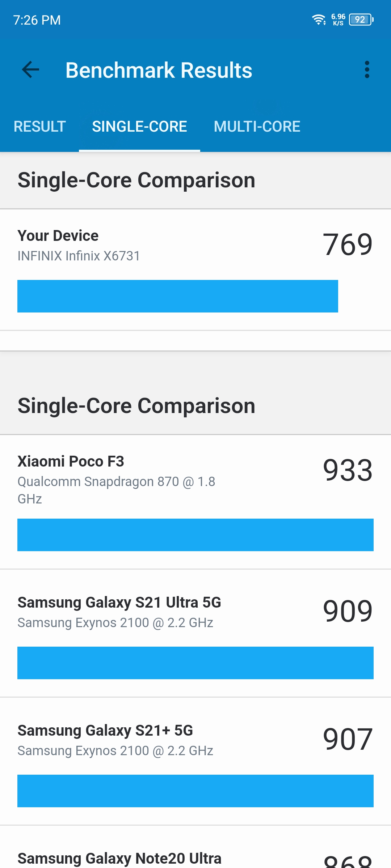Switch to the RESULT tab
391x868 pixels.
pos(40,127)
